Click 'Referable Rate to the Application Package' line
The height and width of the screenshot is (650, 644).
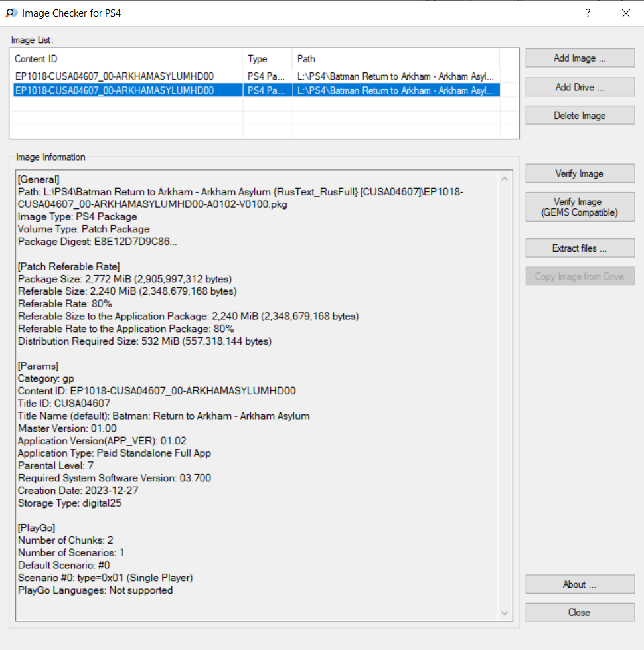[x=126, y=328]
